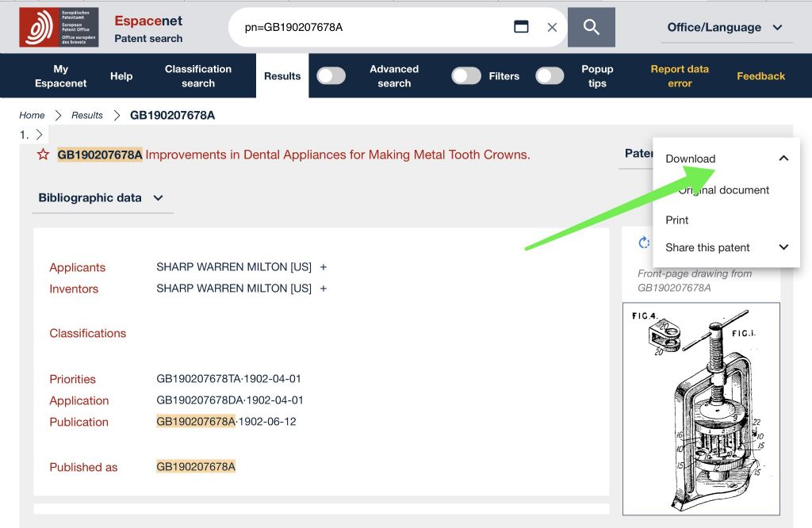Toggle the Filters switch

tap(466, 76)
